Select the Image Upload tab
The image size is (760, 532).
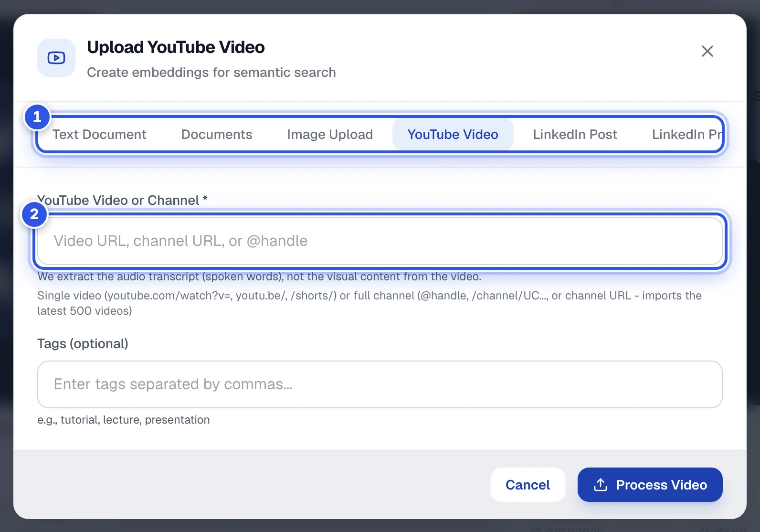[330, 135]
